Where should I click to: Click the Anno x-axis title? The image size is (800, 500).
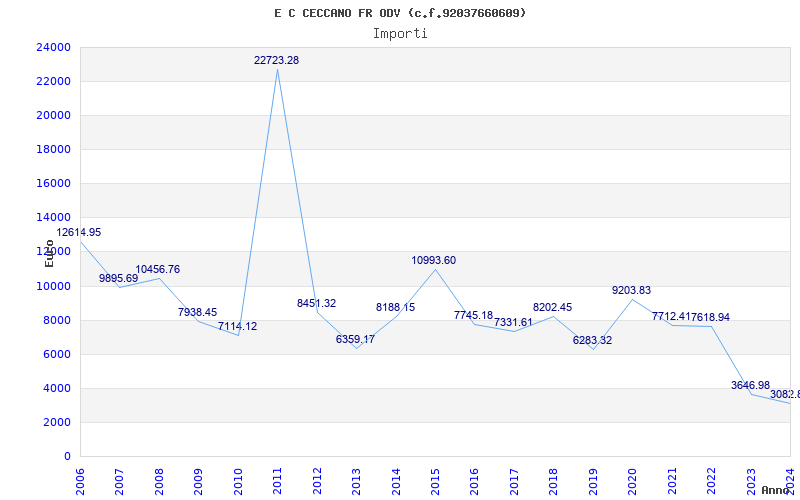point(775,490)
